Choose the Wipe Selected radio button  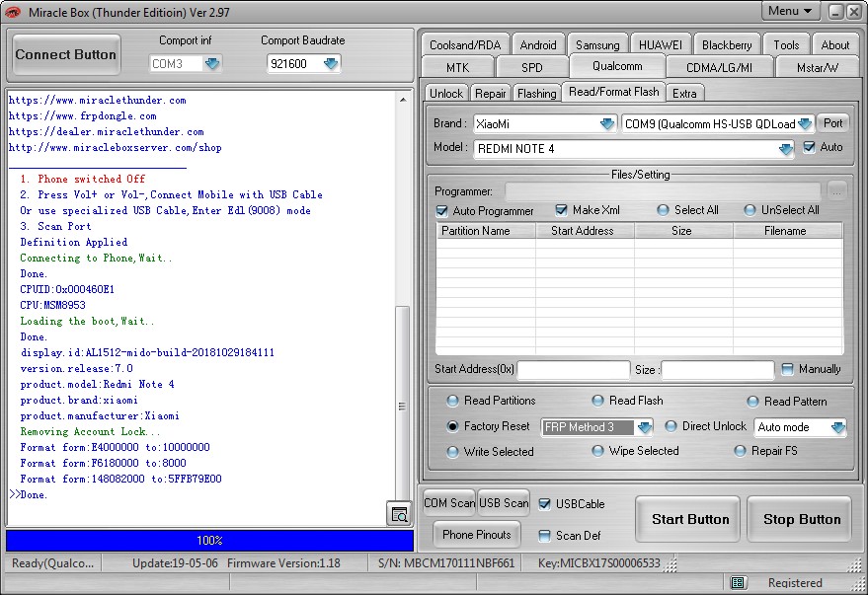click(597, 451)
